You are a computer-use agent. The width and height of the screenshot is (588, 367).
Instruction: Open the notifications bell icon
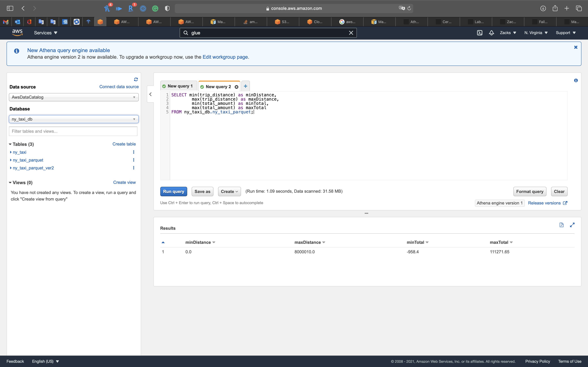coord(491,33)
